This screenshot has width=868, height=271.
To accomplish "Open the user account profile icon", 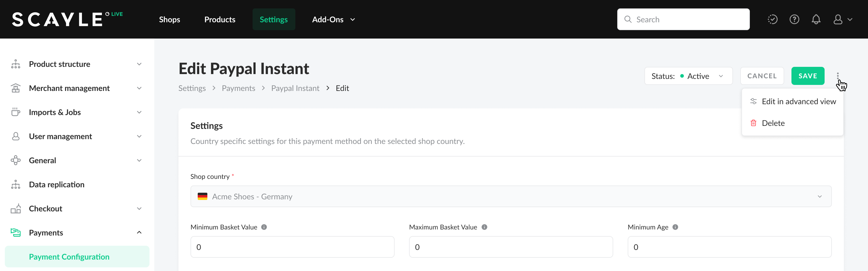I will pos(842,20).
